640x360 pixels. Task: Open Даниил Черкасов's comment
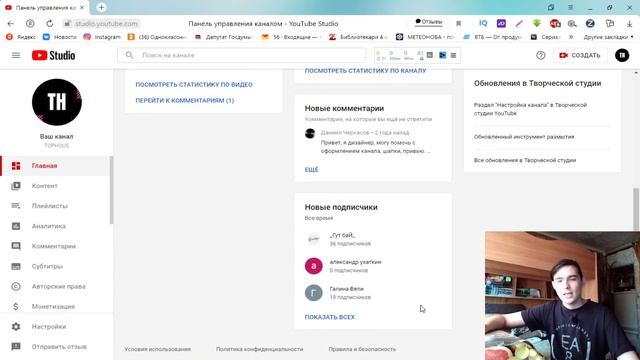click(367, 142)
